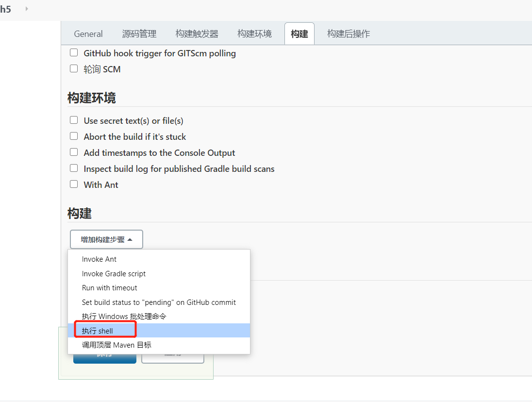
Task: Choose 调用顶层 Maven 目标 build step
Action: 159,345
